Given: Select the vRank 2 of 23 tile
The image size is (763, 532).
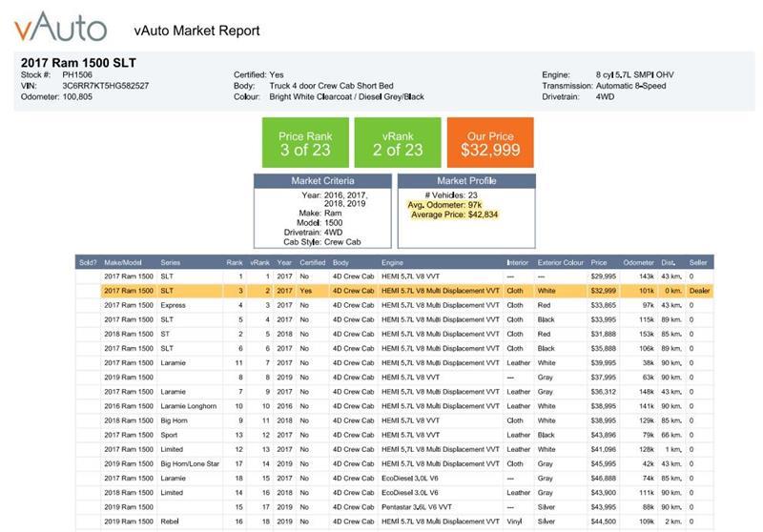Looking at the screenshot, I should 398,142.
